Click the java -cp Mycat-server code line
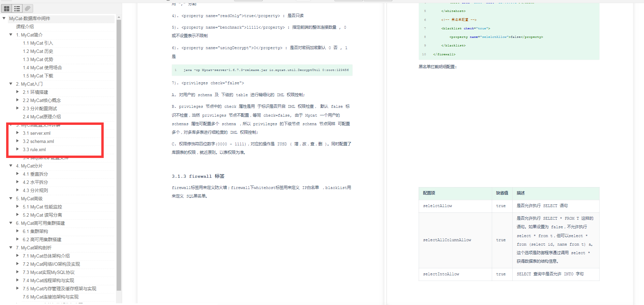644x305 pixels. [x=266, y=70]
